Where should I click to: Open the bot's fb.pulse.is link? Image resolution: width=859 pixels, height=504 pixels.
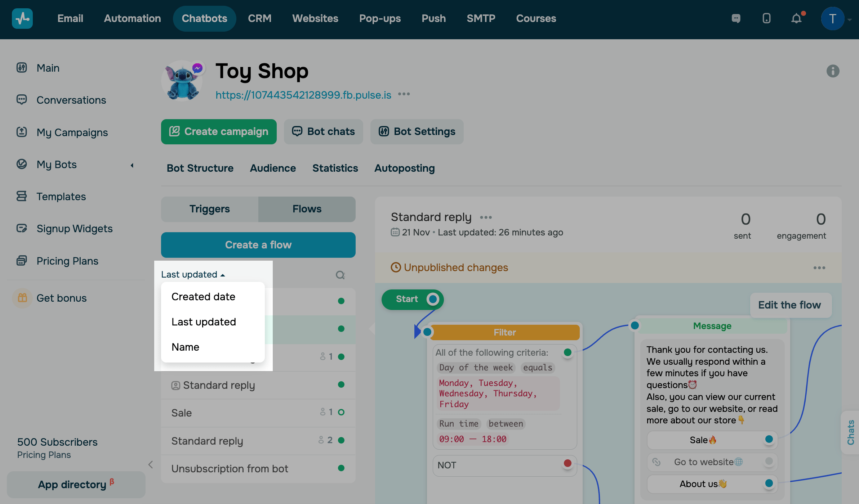(303, 95)
